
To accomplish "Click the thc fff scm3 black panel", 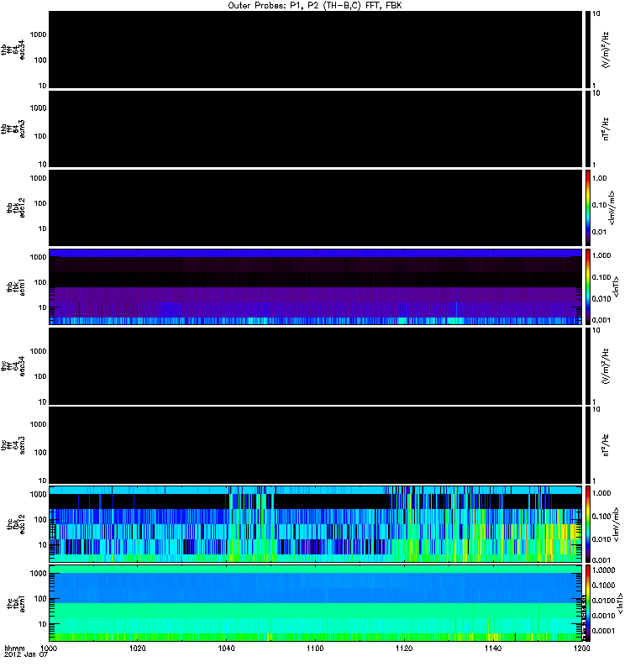I will click(x=315, y=444).
